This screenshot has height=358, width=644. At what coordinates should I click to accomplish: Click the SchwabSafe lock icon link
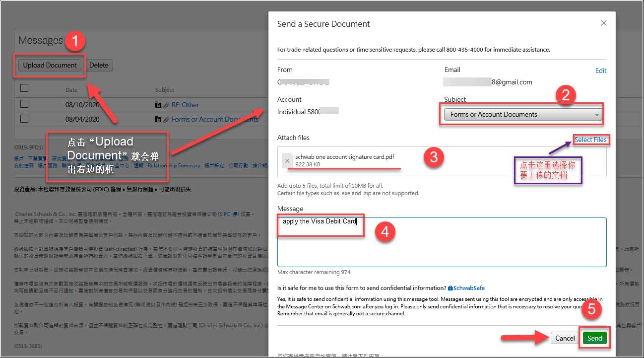click(x=451, y=288)
